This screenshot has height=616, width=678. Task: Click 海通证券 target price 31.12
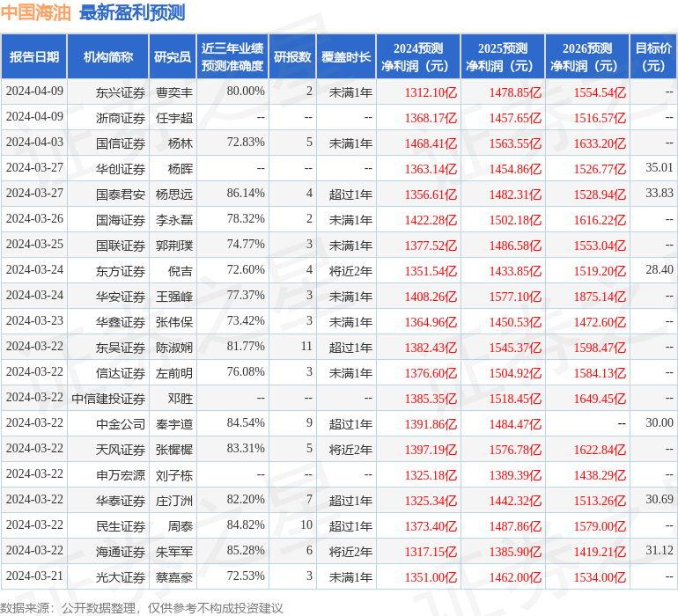659,550
